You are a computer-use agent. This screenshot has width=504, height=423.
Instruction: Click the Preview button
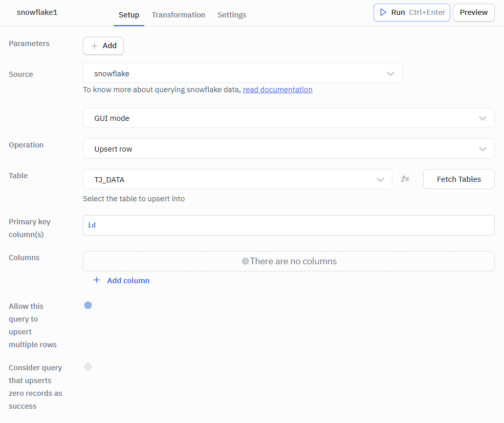pos(474,12)
